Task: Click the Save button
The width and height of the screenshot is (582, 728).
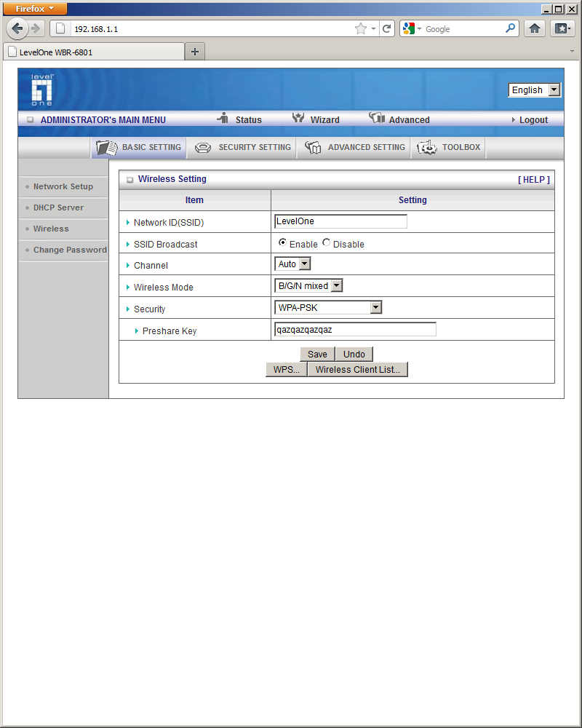Action: click(x=317, y=355)
